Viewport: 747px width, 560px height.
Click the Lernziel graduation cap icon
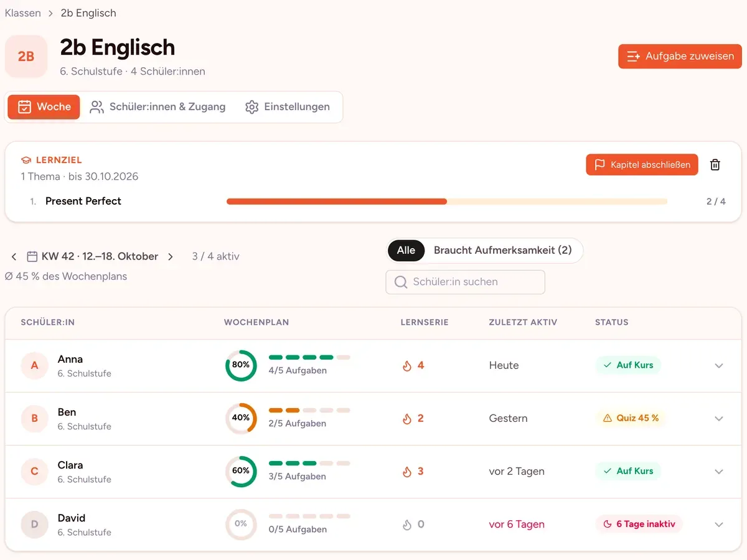click(26, 161)
